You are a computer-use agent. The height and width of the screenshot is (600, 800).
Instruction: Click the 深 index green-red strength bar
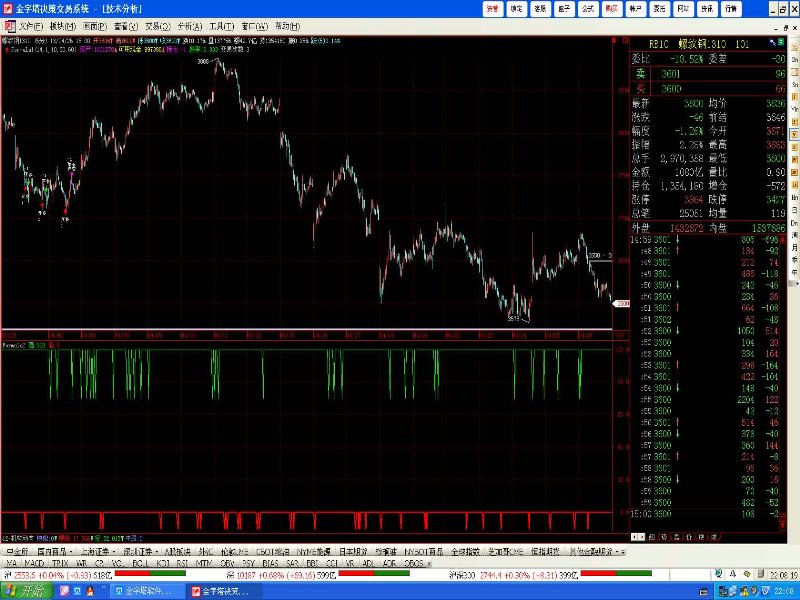pos(374,573)
